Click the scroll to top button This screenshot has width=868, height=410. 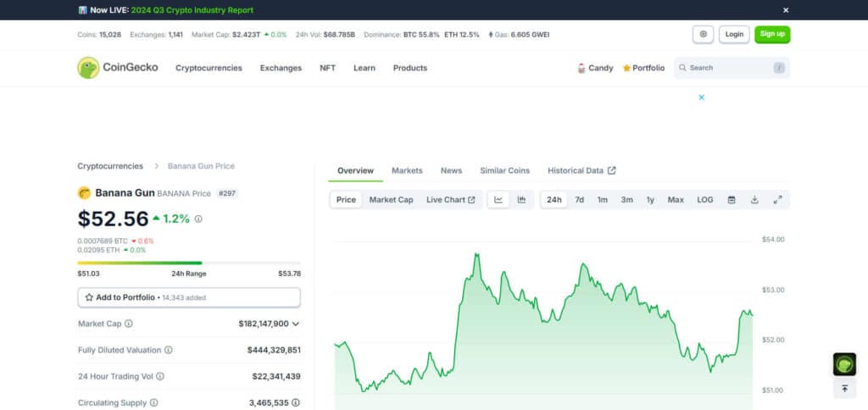pos(844,389)
